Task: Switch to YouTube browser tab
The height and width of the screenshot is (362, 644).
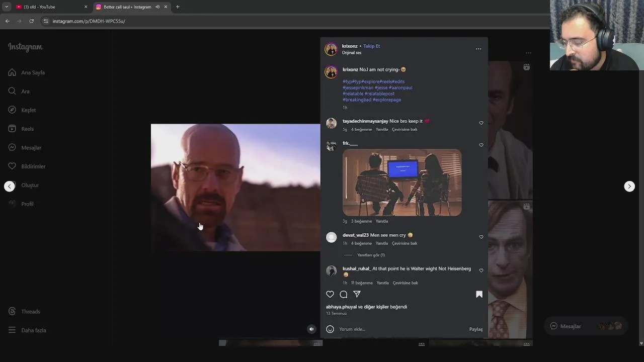Action: pyautogui.click(x=50, y=7)
